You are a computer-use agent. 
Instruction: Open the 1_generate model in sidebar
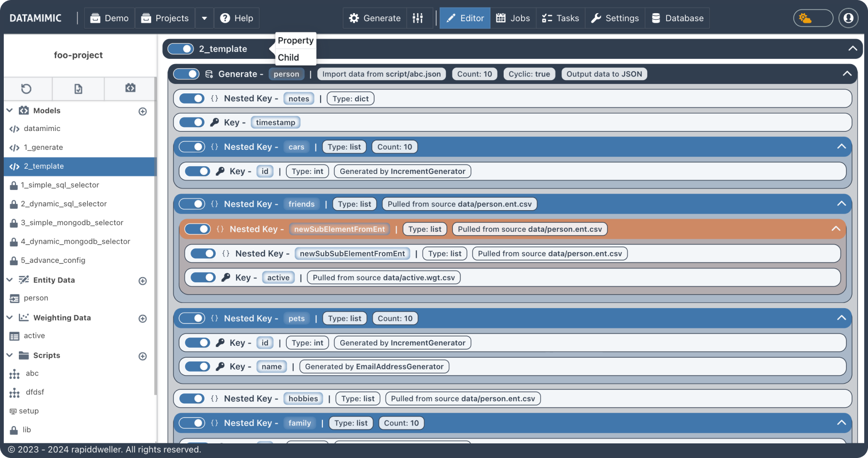(x=43, y=147)
